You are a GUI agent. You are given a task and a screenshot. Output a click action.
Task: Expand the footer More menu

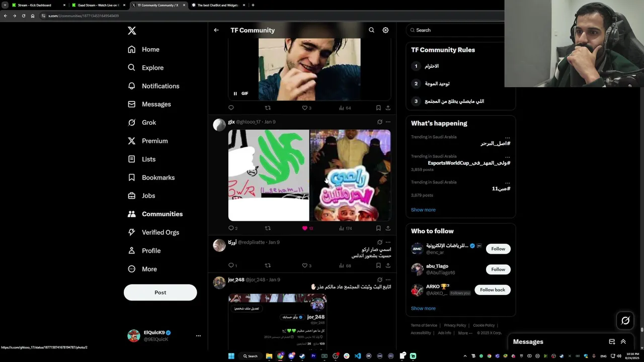click(465, 333)
